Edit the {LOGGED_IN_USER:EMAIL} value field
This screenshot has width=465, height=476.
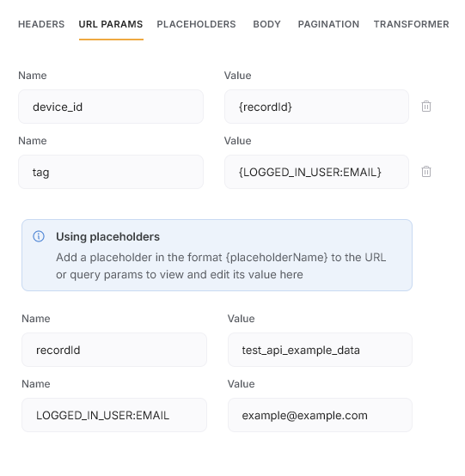316,172
